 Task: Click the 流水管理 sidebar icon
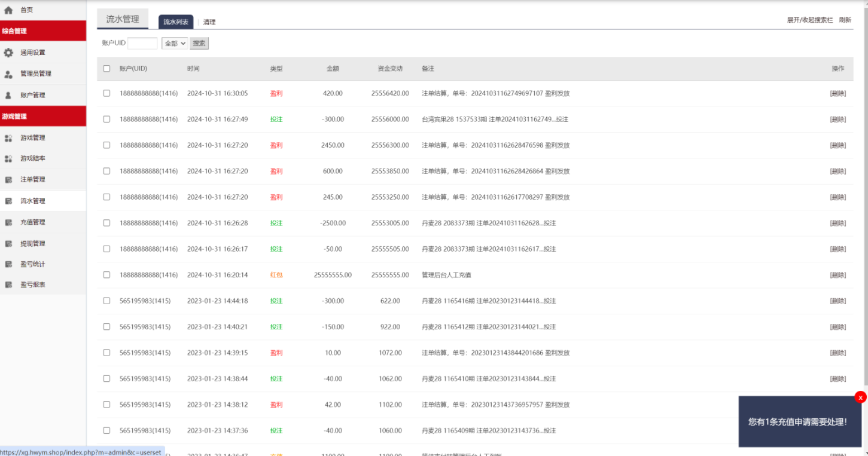(x=8, y=201)
